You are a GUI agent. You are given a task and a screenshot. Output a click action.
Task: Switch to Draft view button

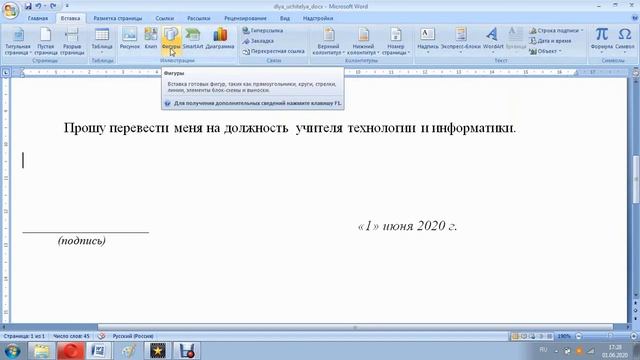[550, 336]
